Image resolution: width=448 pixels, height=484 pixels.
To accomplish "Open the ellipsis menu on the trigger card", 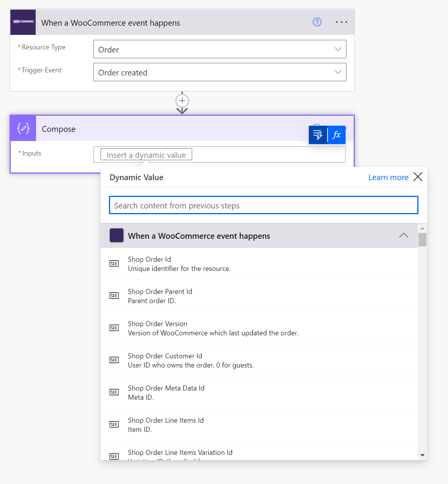I will tap(341, 22).
